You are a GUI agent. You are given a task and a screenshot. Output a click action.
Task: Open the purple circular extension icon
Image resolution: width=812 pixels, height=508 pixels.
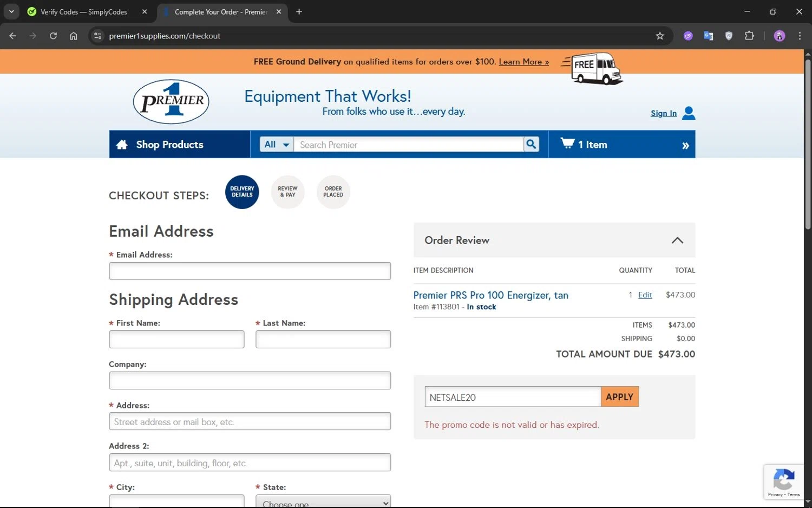tap(688, 36)
